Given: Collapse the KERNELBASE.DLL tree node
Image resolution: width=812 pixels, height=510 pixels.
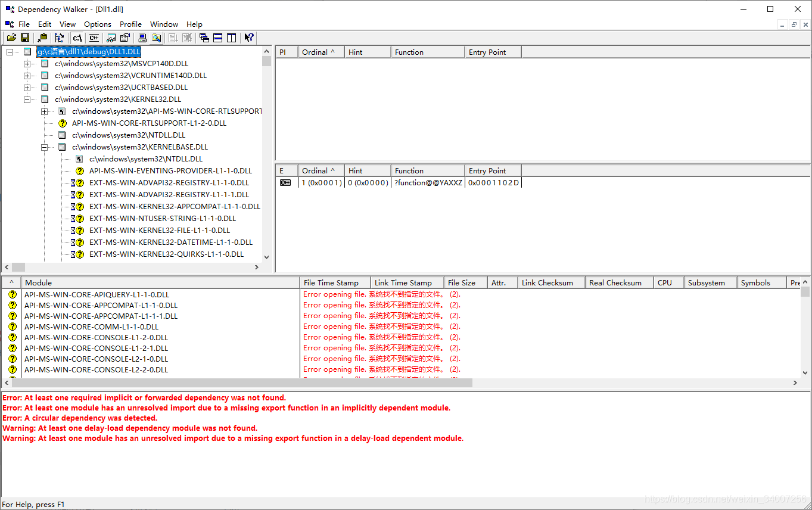Looking at the screenshot, I should tap(44, 147).
